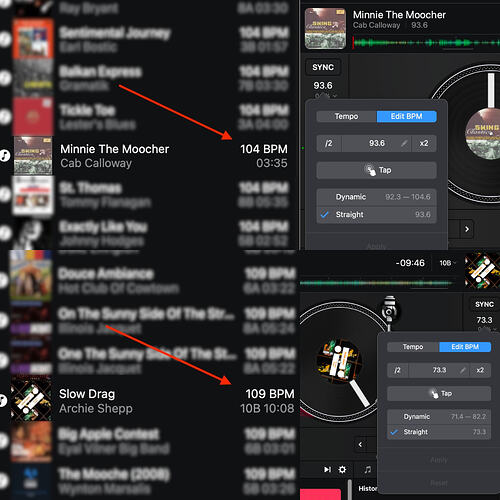Viewport: 500px width, 500px height.
Task: Select Straight beat grid at 93.6
Action: [x=376, y=214]
